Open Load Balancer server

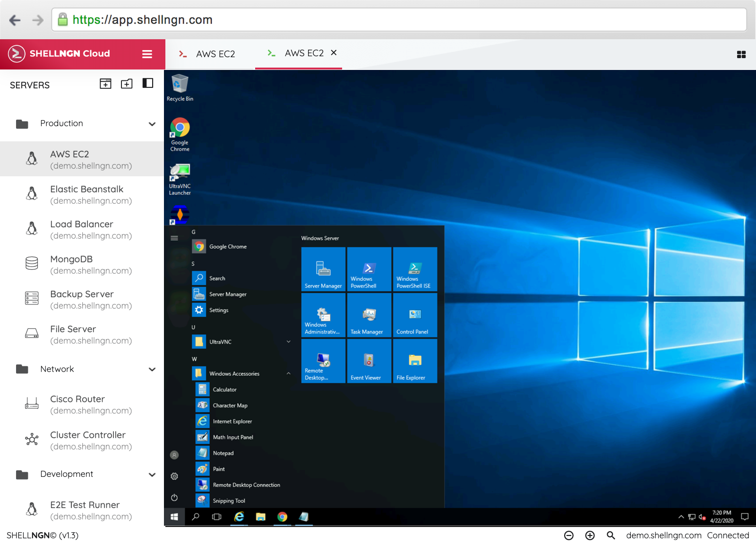(82, 229)
